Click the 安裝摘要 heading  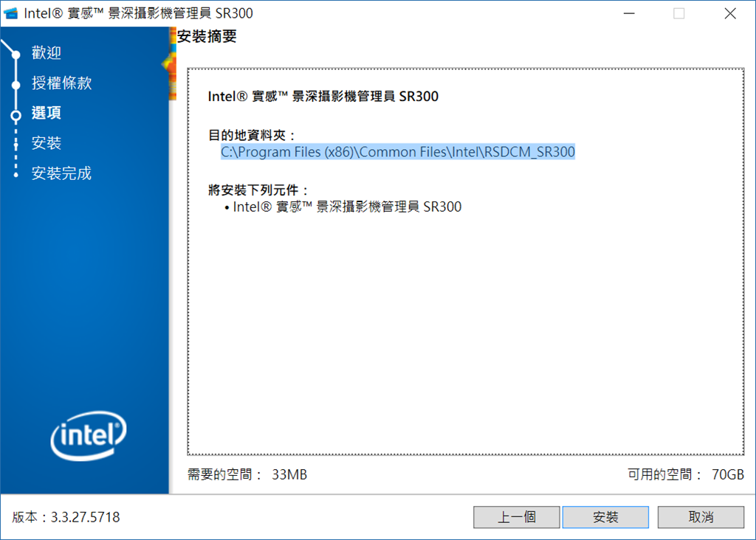pyautogui.click(x=207, y=36)
